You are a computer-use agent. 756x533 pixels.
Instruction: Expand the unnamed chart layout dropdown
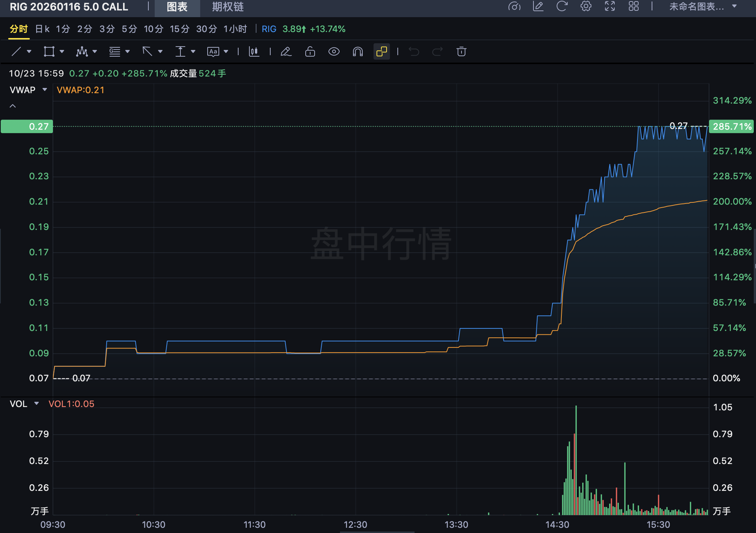734,6
